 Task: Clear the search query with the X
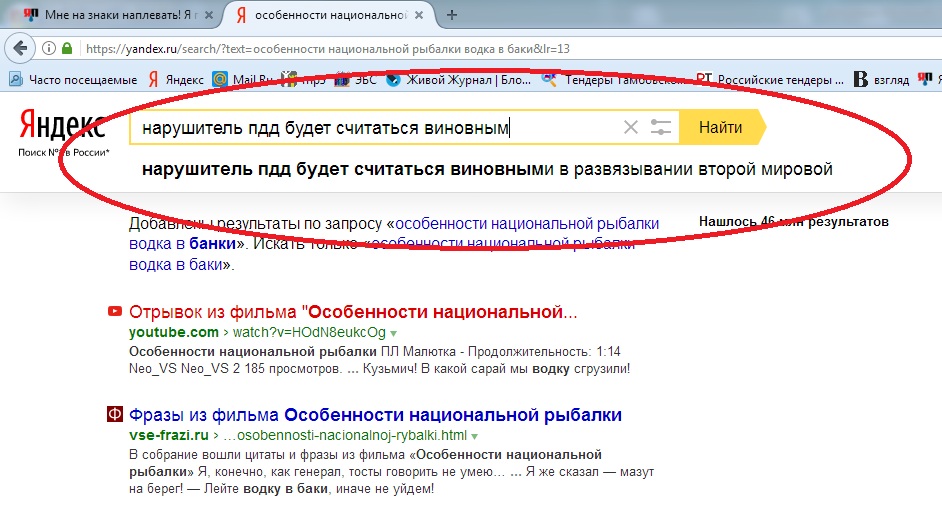631,127
